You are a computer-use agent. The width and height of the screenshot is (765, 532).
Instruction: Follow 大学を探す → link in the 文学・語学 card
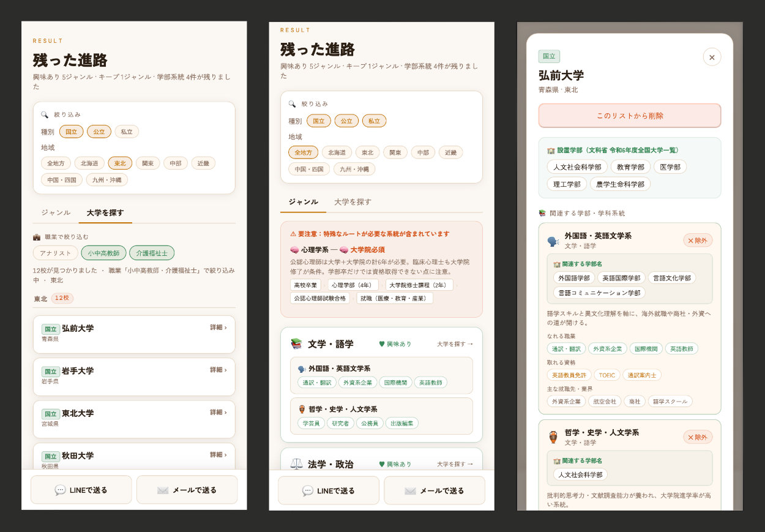pyautogui.click(x=455, y=344)
